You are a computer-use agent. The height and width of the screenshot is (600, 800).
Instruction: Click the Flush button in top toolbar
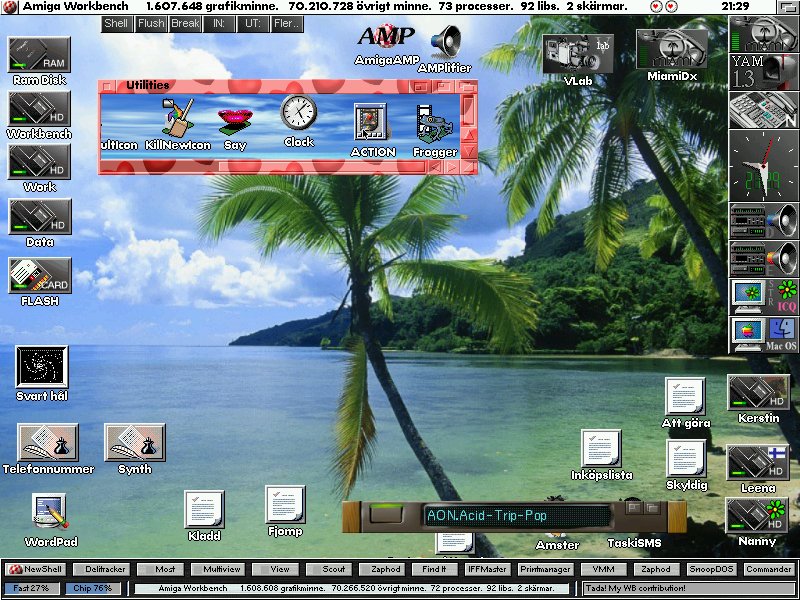pos(151,23)
